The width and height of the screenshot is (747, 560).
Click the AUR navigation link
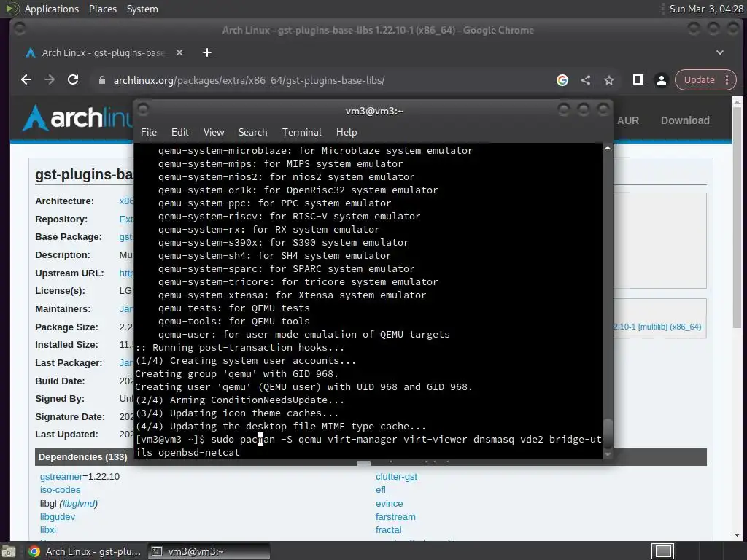pos(628,120)
